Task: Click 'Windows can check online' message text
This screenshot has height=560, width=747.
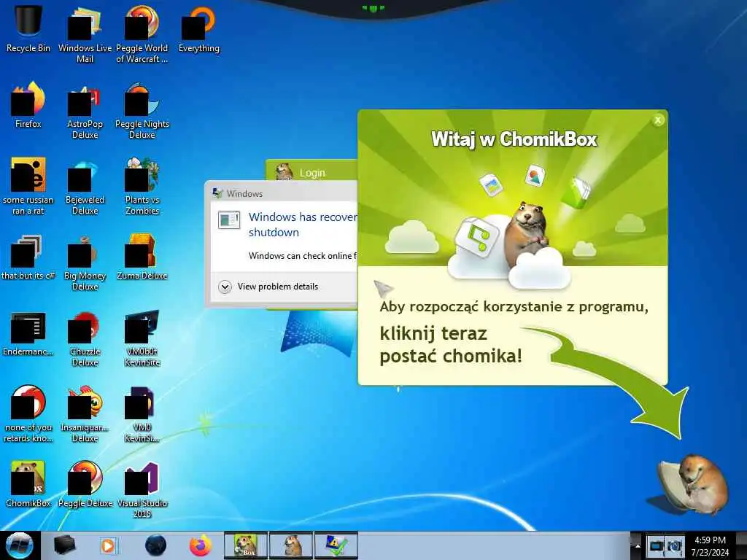Action: coord(303,256)
